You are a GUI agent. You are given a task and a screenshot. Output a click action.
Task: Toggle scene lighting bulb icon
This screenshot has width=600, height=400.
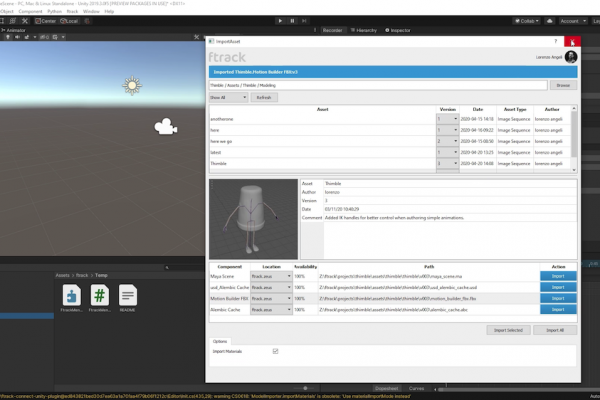point(8,37)
